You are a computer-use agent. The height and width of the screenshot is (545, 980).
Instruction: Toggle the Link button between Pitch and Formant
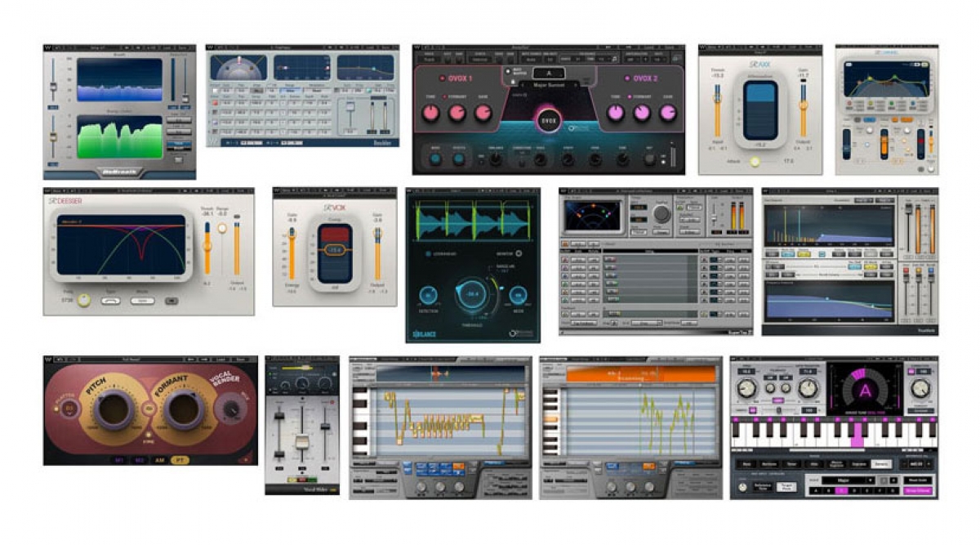pos(147,407)
